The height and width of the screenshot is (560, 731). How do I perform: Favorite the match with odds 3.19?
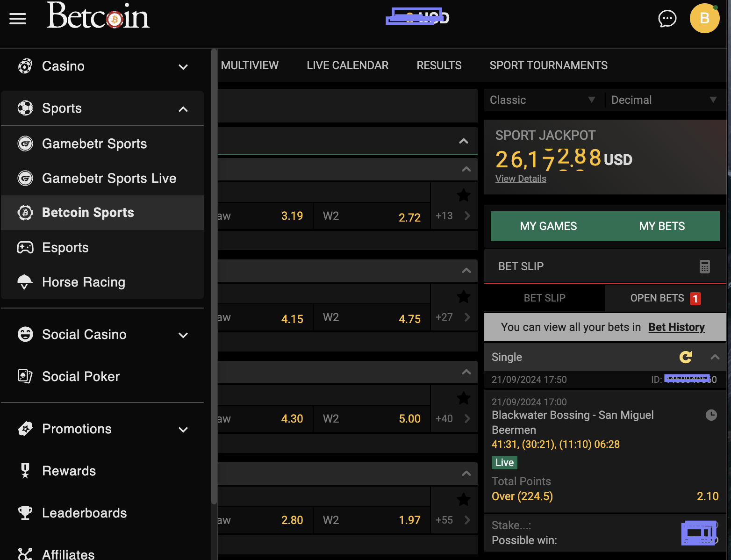pos(463,195)
